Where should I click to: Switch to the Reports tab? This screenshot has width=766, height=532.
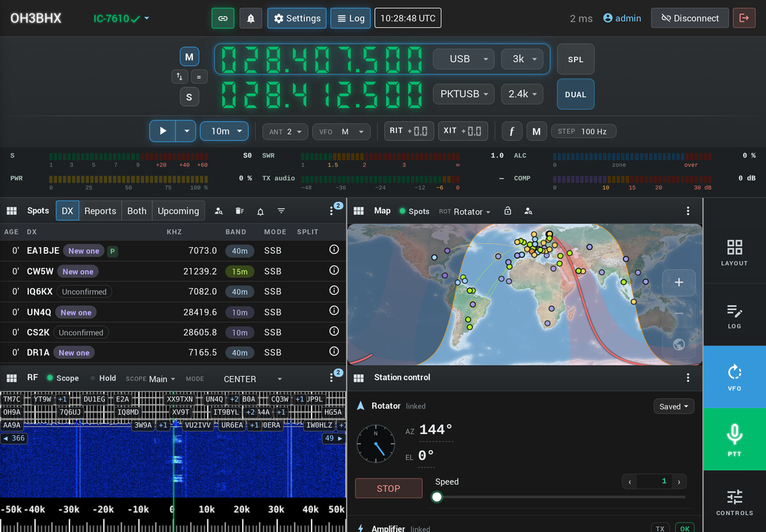click(x=100, y=211)
